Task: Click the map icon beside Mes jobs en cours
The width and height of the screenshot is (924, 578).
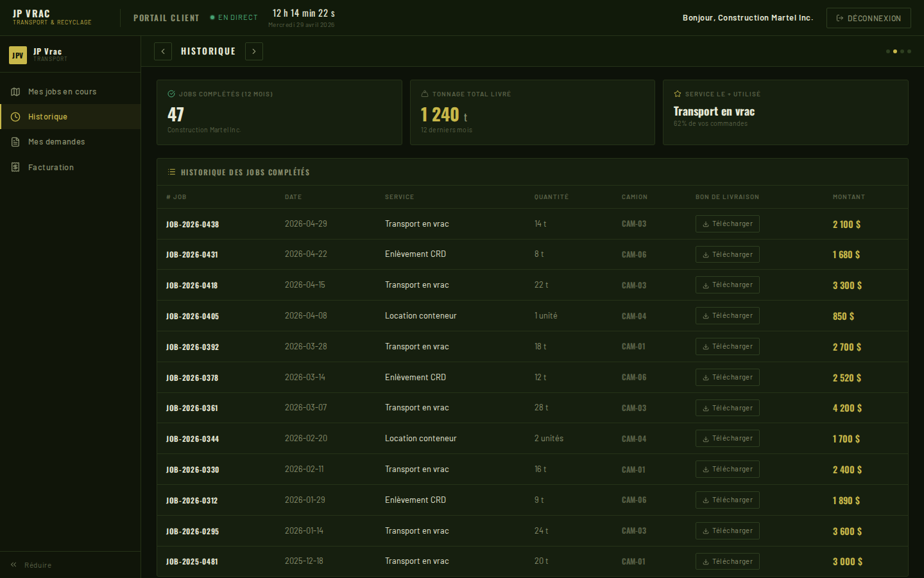Action: click(x=15, y=92)
